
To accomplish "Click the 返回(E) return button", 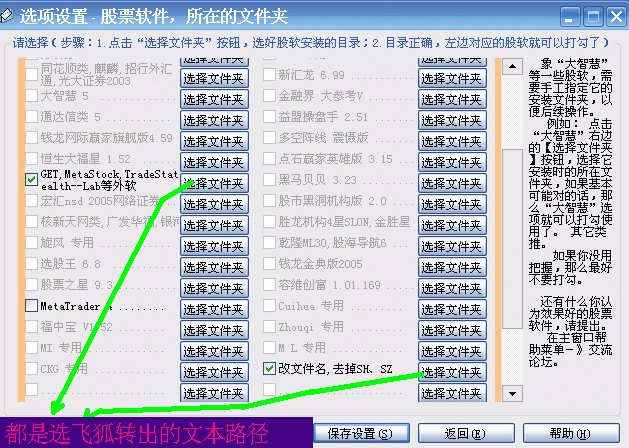I will [466, 433].
